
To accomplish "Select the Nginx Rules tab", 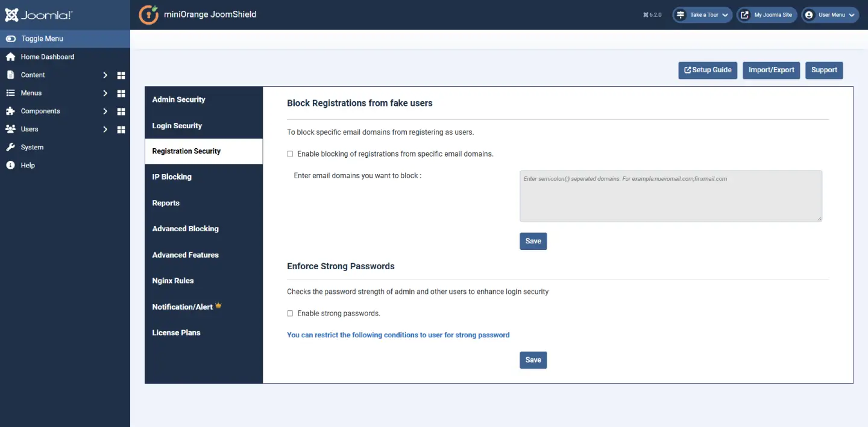I will pyautogui.click(x=204, y=281).
